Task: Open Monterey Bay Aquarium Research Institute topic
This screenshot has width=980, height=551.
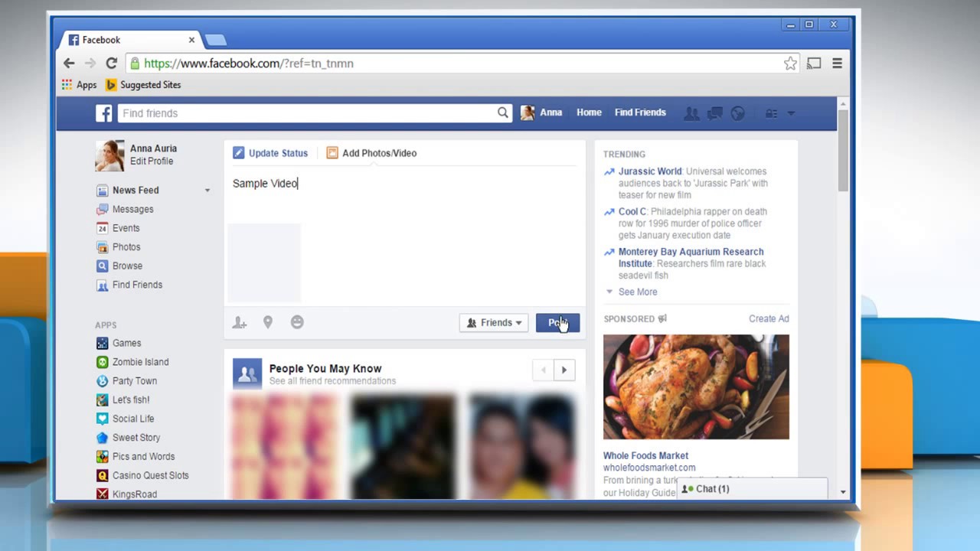Action: click(691, 257)
